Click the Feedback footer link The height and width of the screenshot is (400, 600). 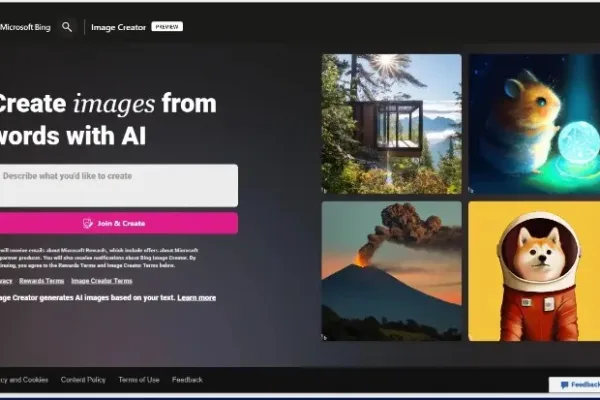point(187,380)
